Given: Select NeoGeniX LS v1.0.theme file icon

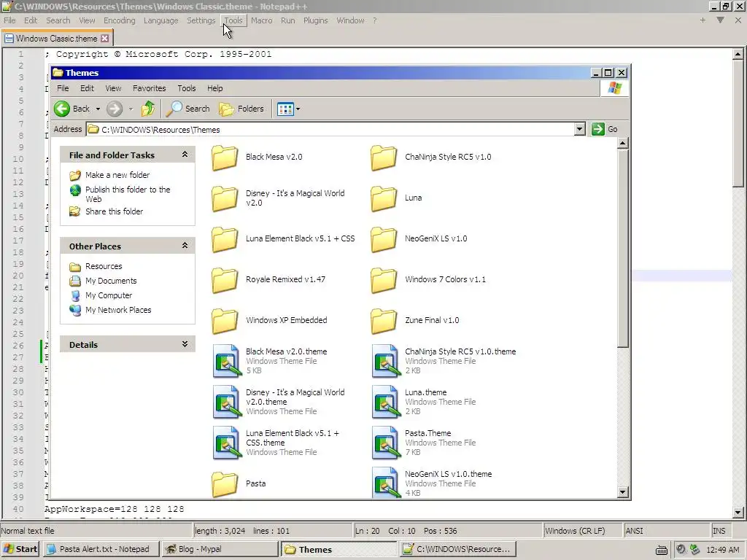Looking at the screenshot, I should [385, 483].
